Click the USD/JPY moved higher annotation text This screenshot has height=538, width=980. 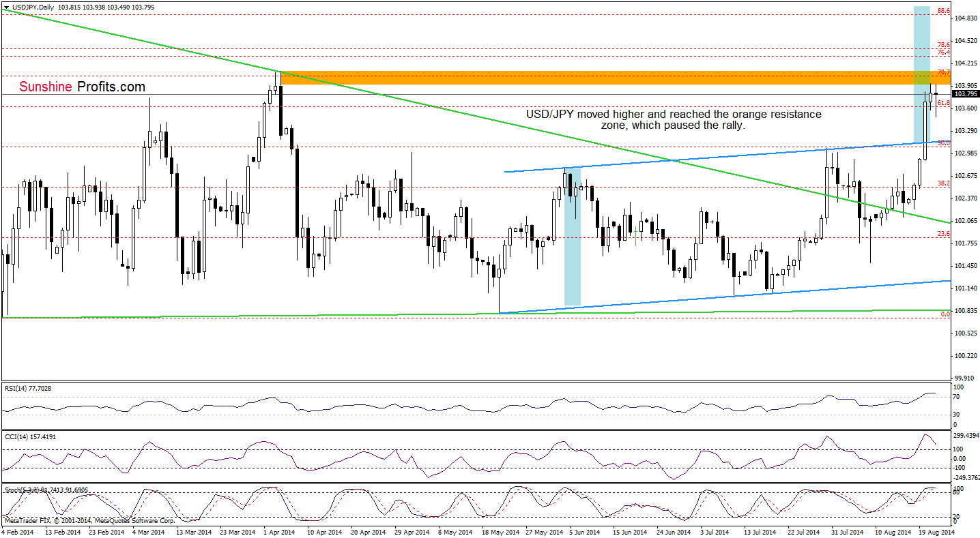674,120
